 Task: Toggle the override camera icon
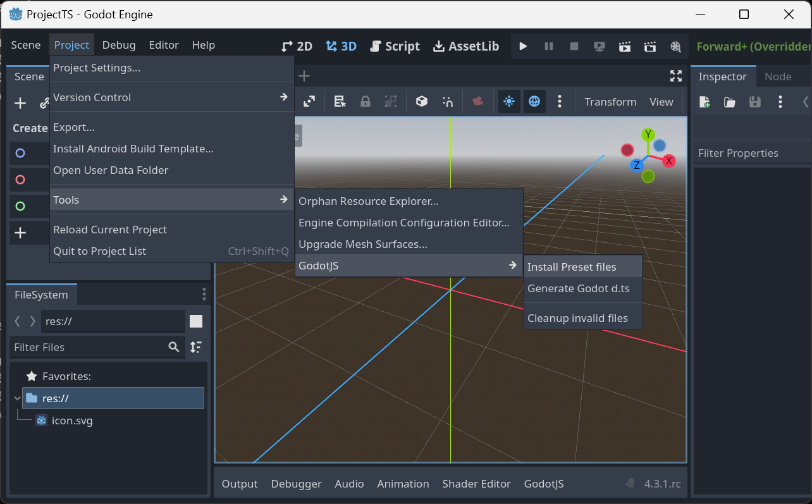coord(477,101)
